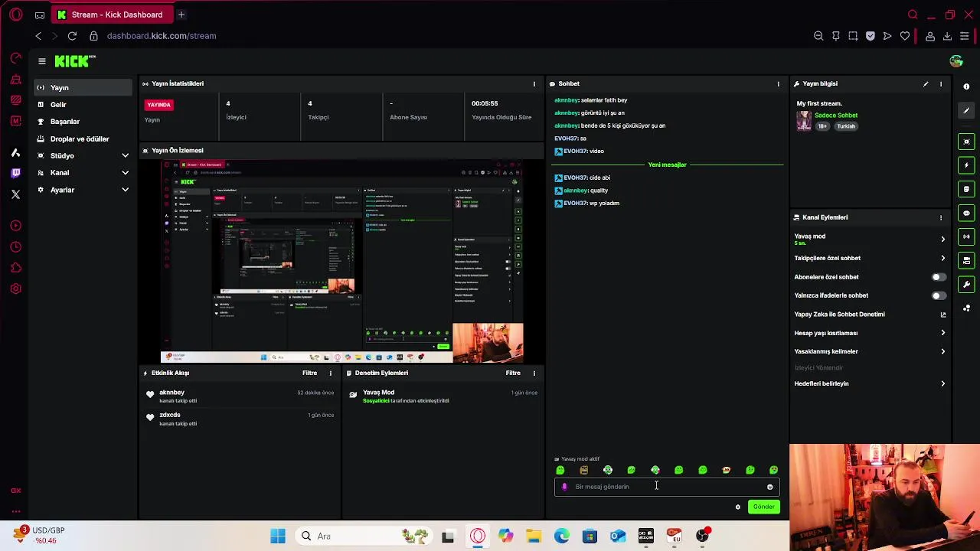Click Turkish language tag

tap(846, 126)
